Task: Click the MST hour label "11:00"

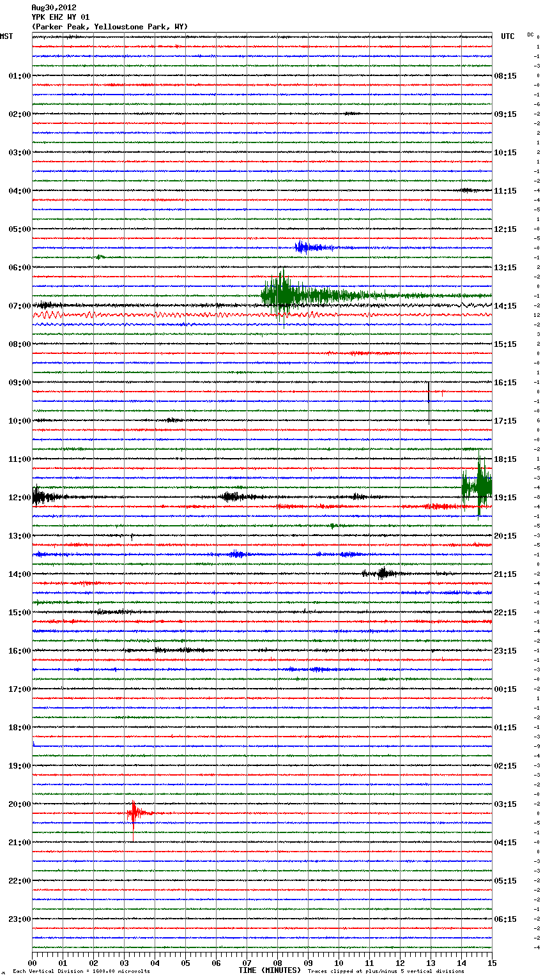Action: point(20,459)
